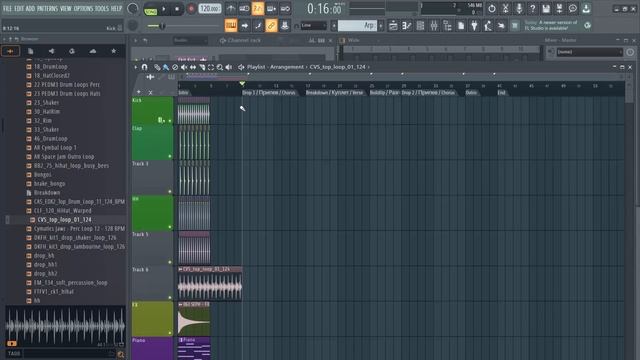Image resolution: width=640 pixels, height=360 pixels.
Task: Open the ADD menu
Action: [30, 9]
